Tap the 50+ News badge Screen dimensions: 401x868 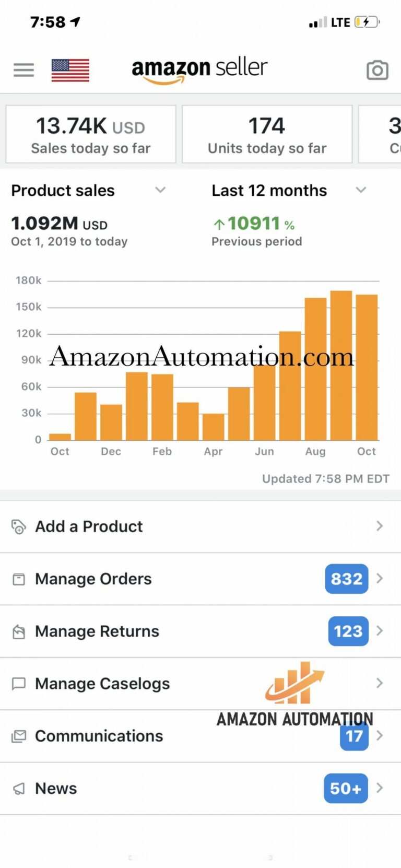(346, 788)
